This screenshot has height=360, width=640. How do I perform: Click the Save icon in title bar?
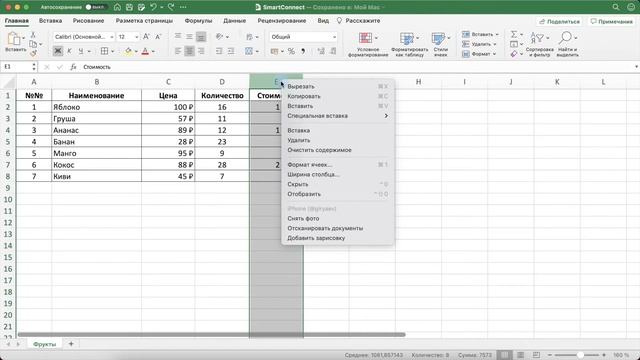click(129, 7)
